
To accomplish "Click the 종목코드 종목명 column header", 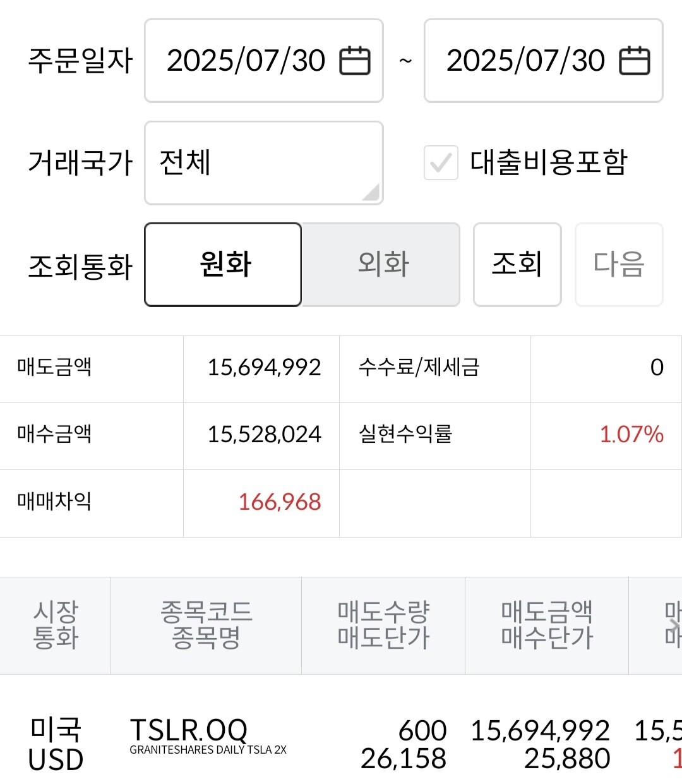I will [x=206, y=625].
